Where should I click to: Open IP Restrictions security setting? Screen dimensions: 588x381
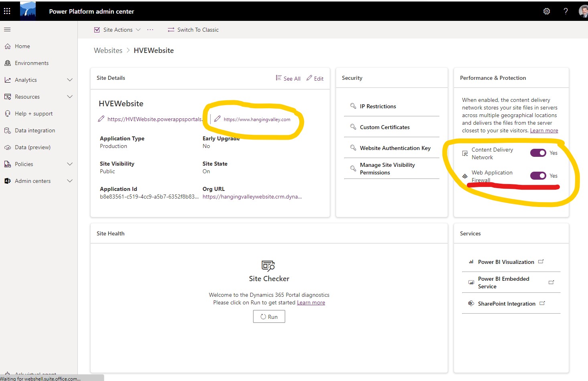[392, 106]
